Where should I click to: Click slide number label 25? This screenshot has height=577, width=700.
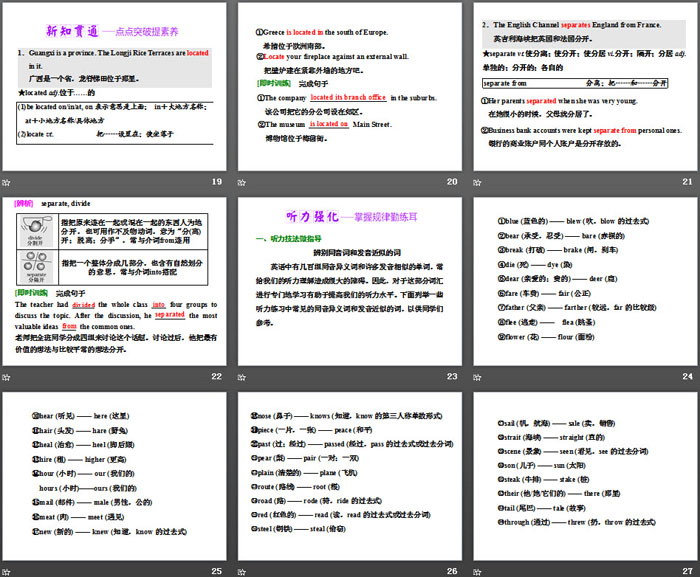217,571
